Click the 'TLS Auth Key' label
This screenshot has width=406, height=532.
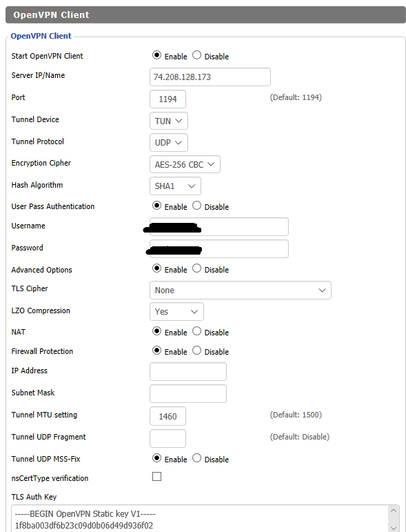click(34, 497)
